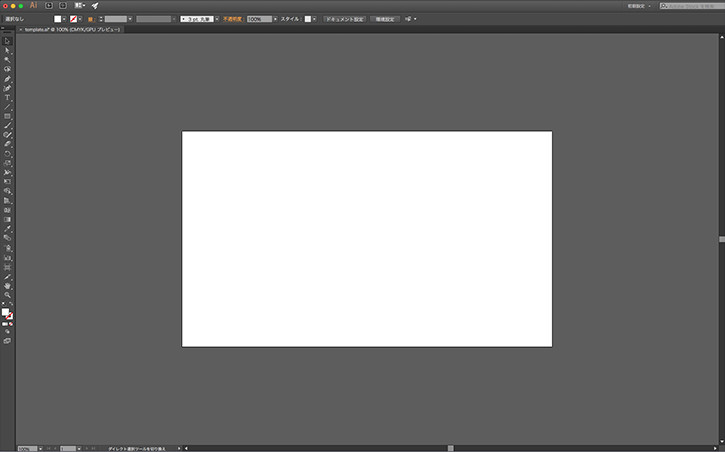Open the fill color dropdown in control bar
Viewport: 725px width, 452px height.
(x=64, y=19)
